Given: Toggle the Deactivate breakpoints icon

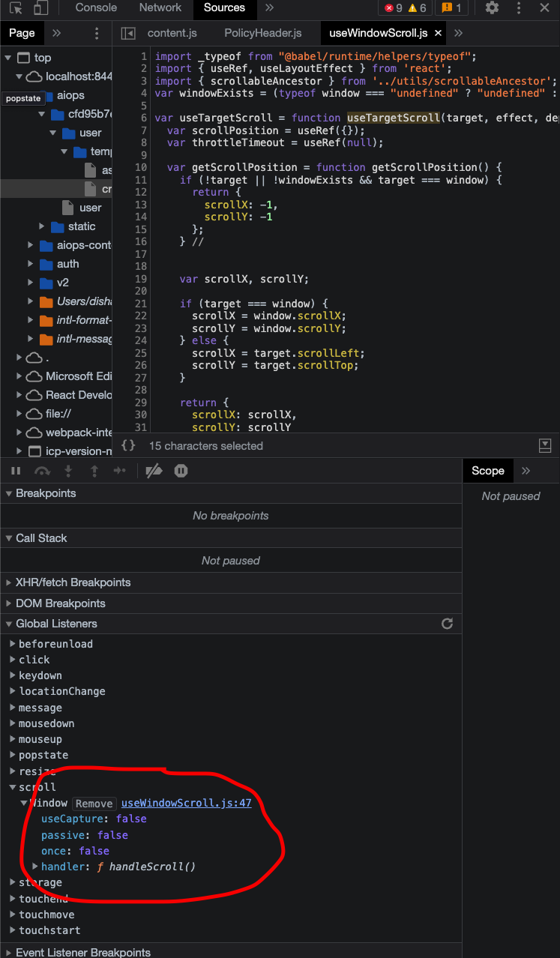Looking at the screenshot, I should coord(153,471).
